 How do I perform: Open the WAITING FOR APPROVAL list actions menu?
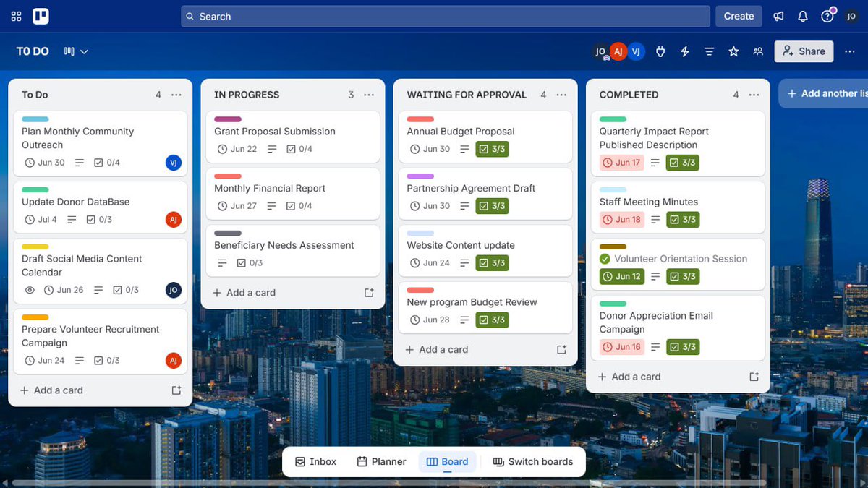click(x=562, y=95)
